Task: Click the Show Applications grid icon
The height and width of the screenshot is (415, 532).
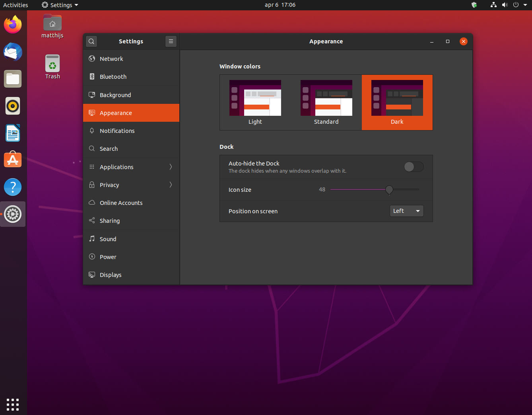Action: 13,404
